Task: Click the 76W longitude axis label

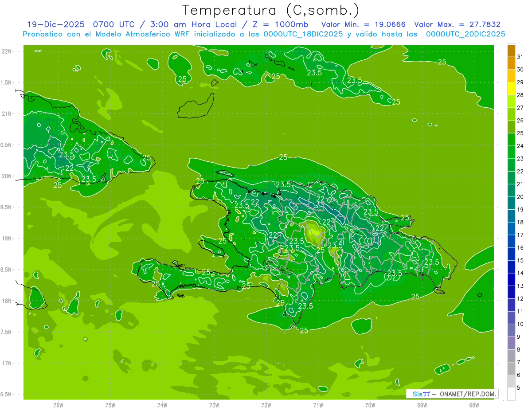Action: [x=58, y=404]
